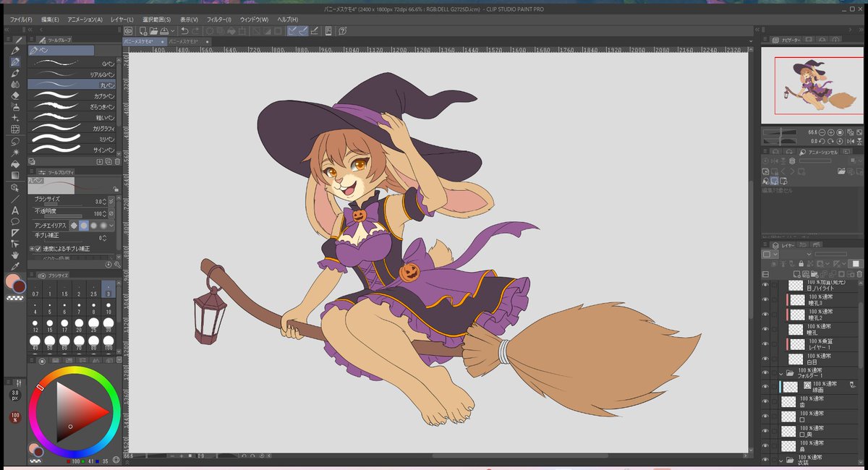Select the milli pen brush preset
This screenshot has width=868, height=470.
tap(72, 139)
